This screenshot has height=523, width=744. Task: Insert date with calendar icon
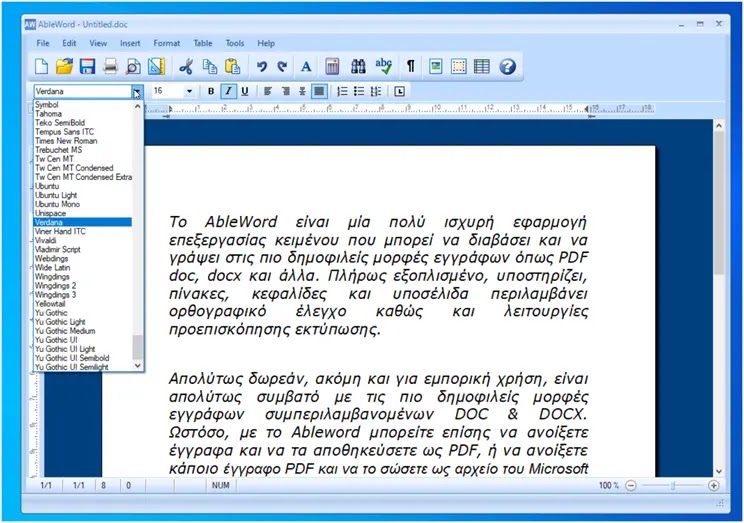(x=332, y=66)
